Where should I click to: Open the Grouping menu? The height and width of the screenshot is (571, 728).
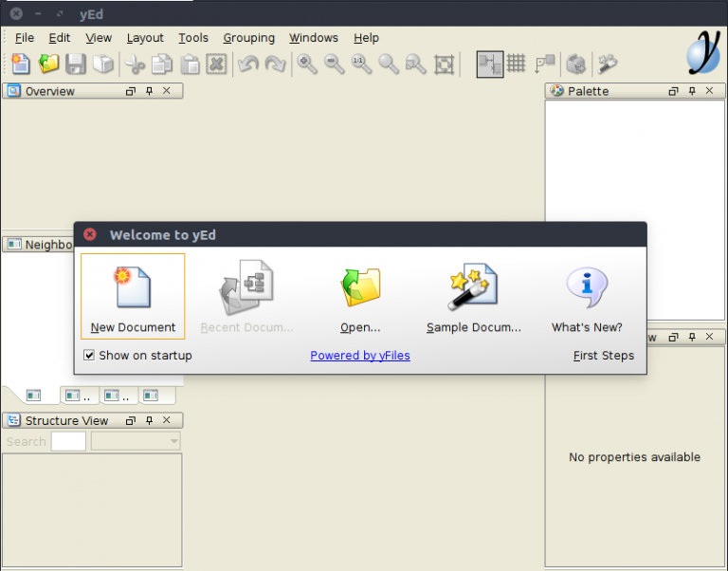(249, 38)
